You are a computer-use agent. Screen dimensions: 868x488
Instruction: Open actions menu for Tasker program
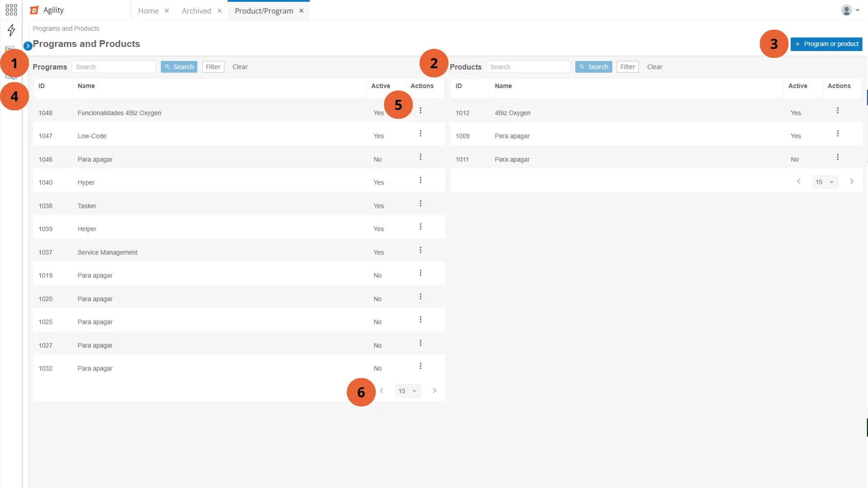[x=420, y=204]
